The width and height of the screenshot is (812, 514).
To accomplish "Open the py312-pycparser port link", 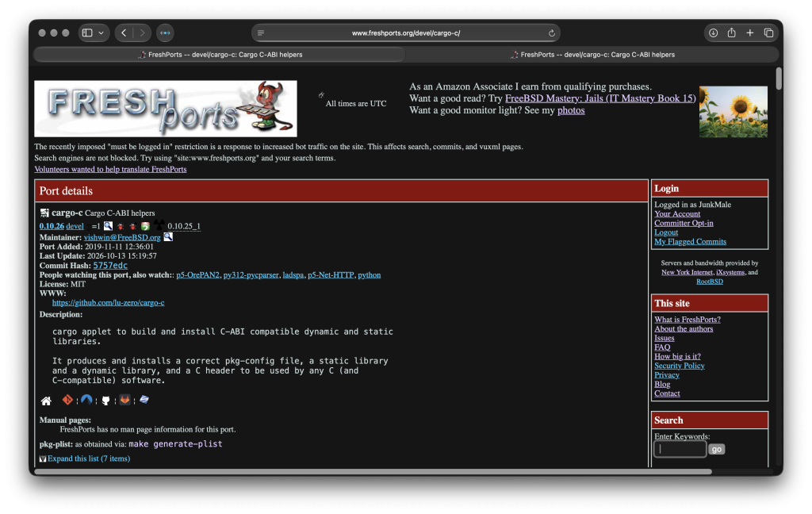I will coord(251,275).
